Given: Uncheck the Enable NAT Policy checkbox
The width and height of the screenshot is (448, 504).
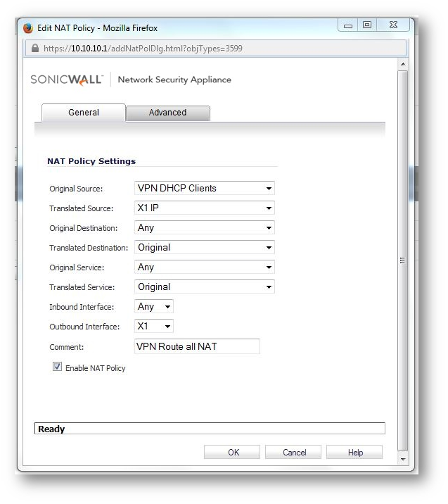Looking at the screenshot, I should pyautogui.click(x=57, y=367).
